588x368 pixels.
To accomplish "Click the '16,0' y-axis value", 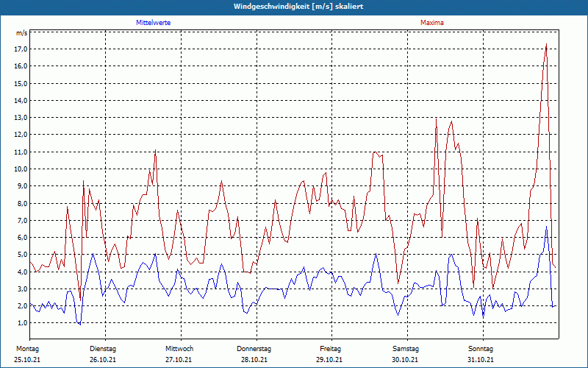I will point(21,66).
